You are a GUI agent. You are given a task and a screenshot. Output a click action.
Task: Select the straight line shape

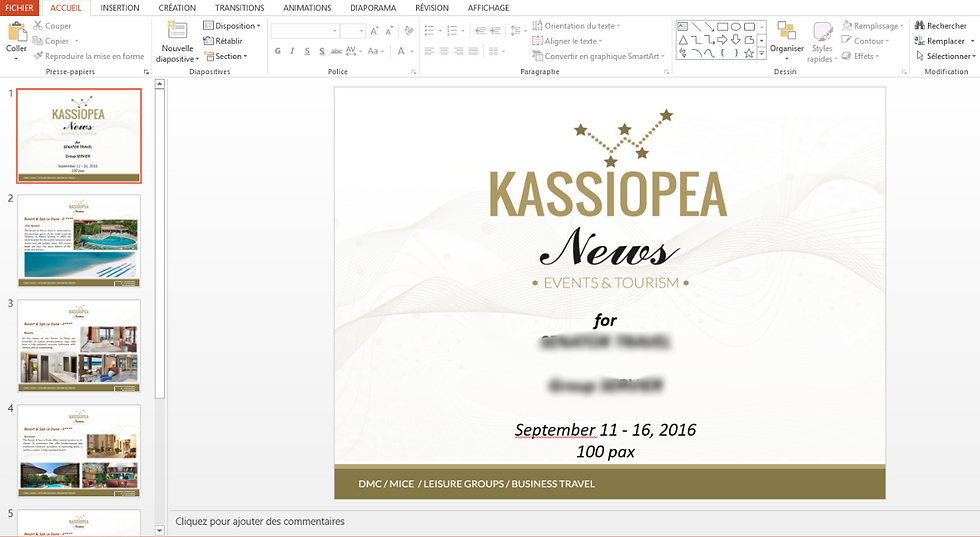click(x=696, y=26)
